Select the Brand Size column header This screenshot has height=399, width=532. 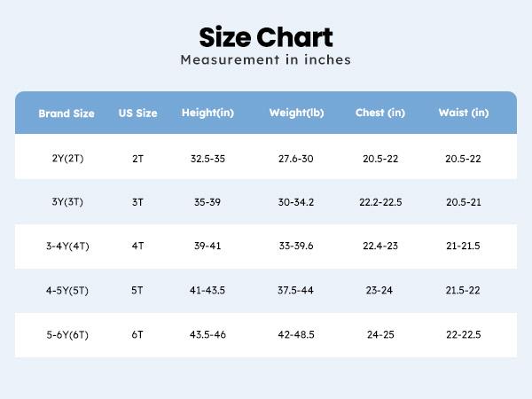[x=66, y=113]
